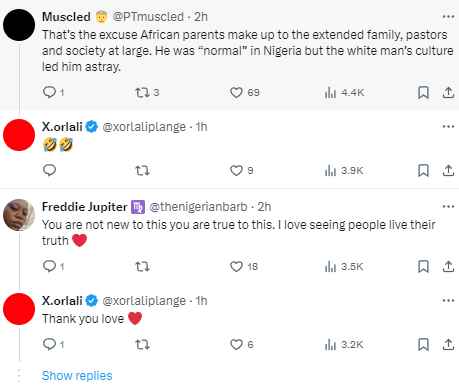459x388 pixels.
Task: Visit the @thenigerianbarb profile handle
Action: tap(198, 207)
